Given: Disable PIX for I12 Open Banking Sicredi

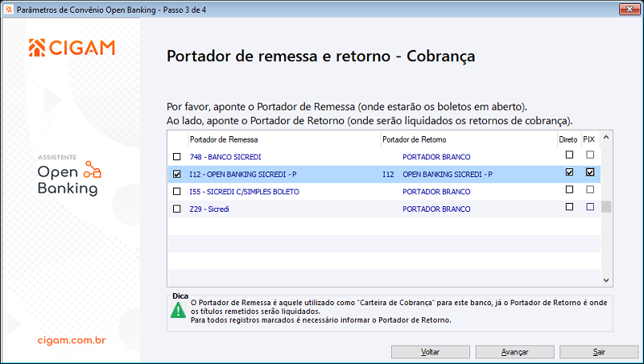Looking at the screenshot, I should (590, 173).
